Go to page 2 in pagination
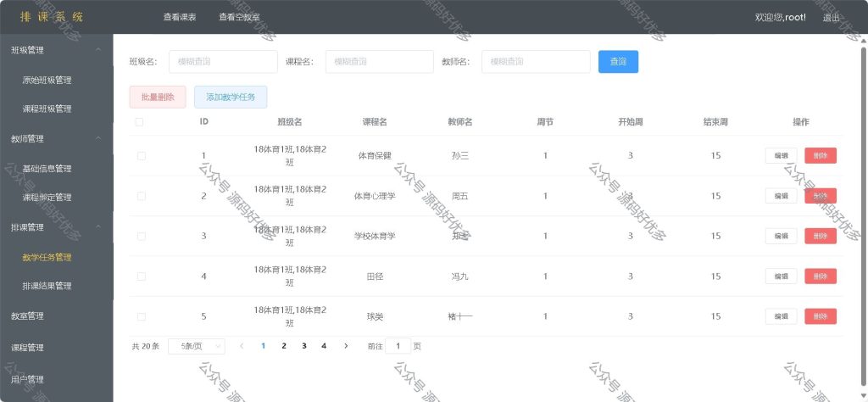 point(284,346)
